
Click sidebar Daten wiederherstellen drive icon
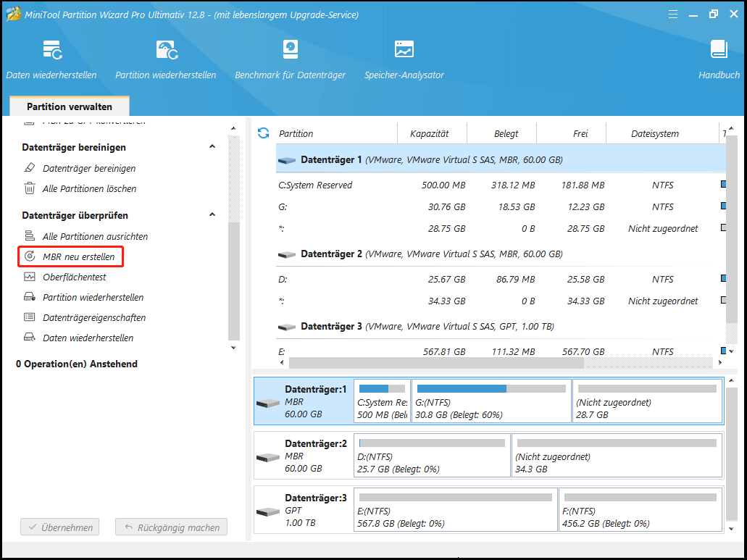[30, 338]
